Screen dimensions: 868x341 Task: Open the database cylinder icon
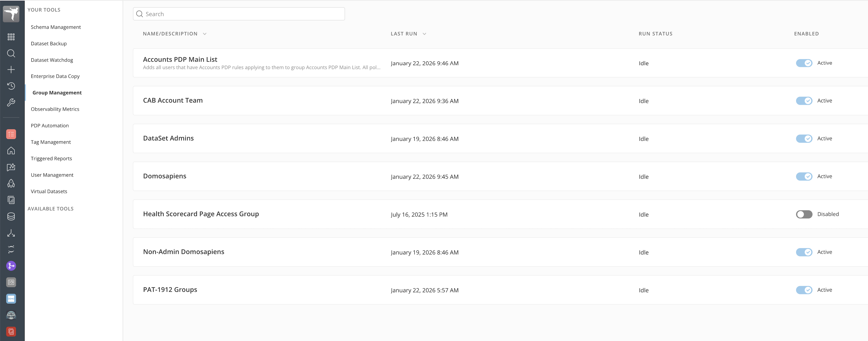(x=11, y=216)
